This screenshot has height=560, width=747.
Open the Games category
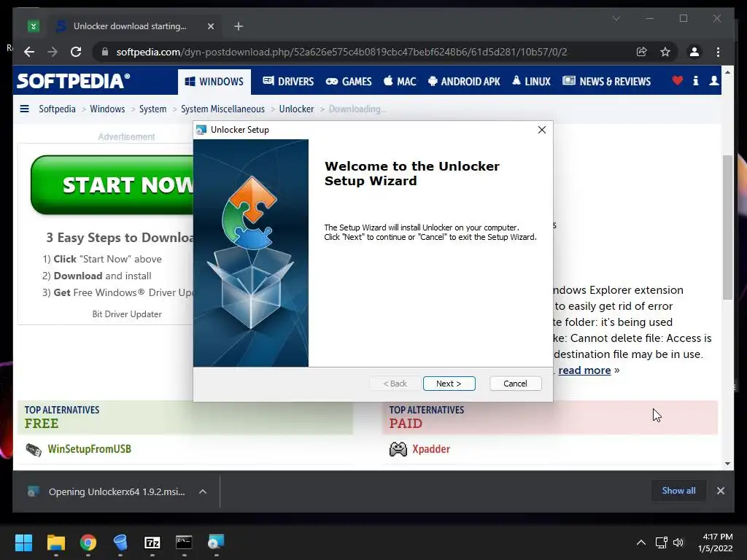(349, 82)
